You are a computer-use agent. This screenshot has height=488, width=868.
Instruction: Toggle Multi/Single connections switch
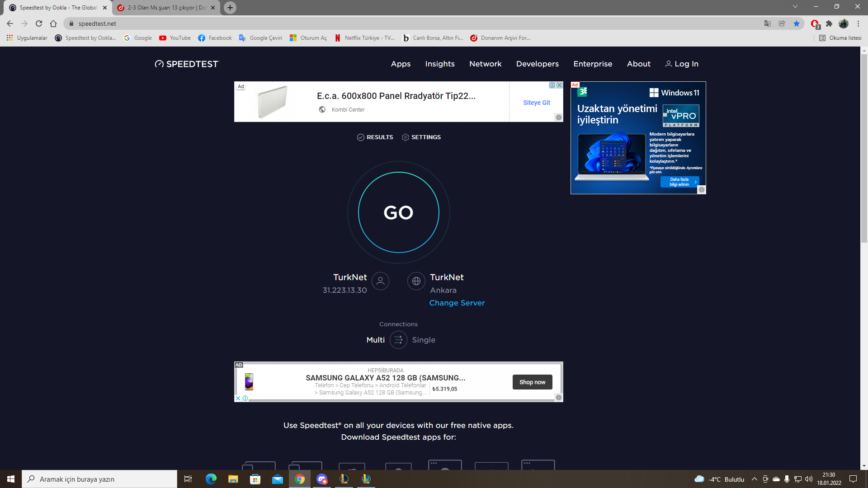pos(398,340)
